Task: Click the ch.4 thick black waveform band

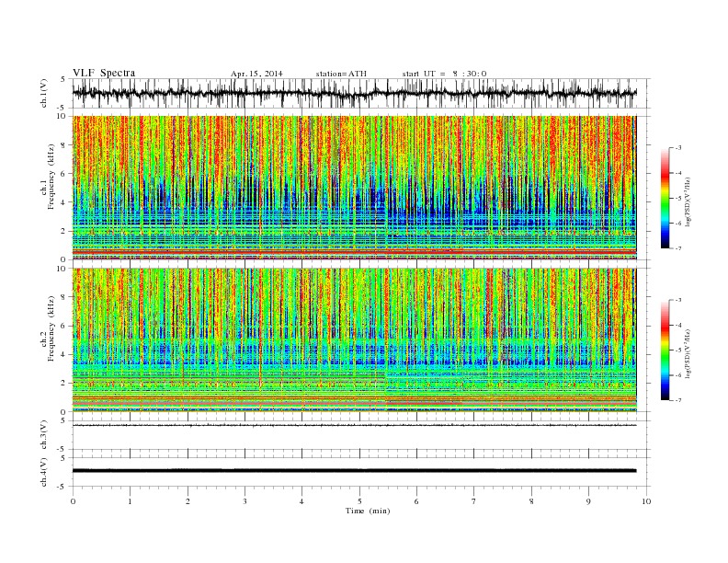Action: click(x=355, y=471)
